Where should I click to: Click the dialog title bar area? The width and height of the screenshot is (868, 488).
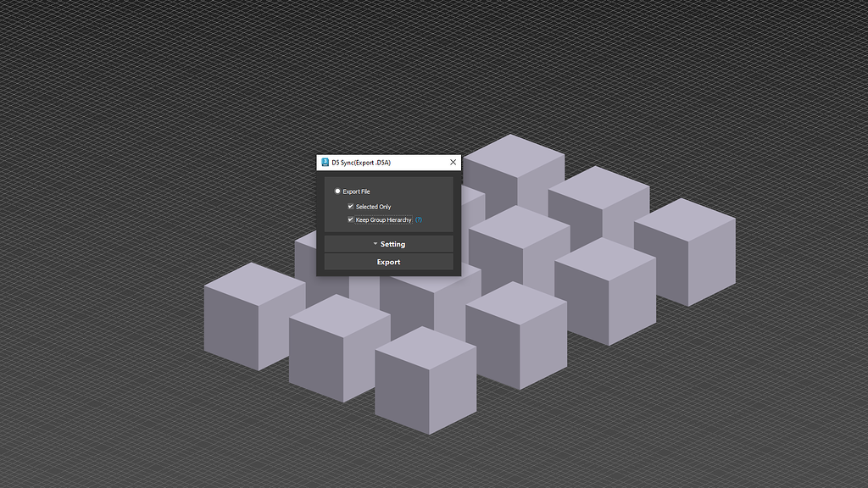click(x=390, y=162)
